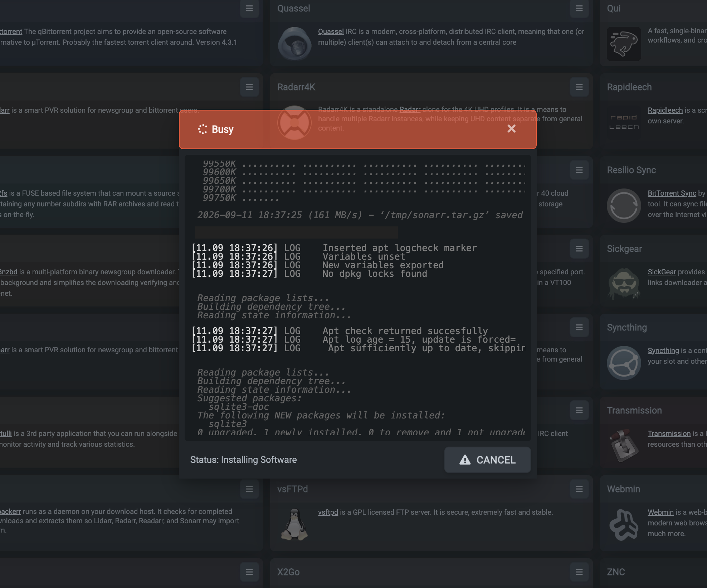
Task: Open the Transmission hyperlink
Action: click(x=669, y=433)
